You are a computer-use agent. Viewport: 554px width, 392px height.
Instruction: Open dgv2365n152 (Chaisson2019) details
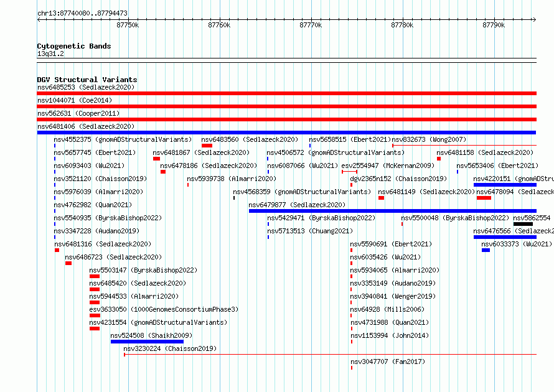click(x=398, y=179)
